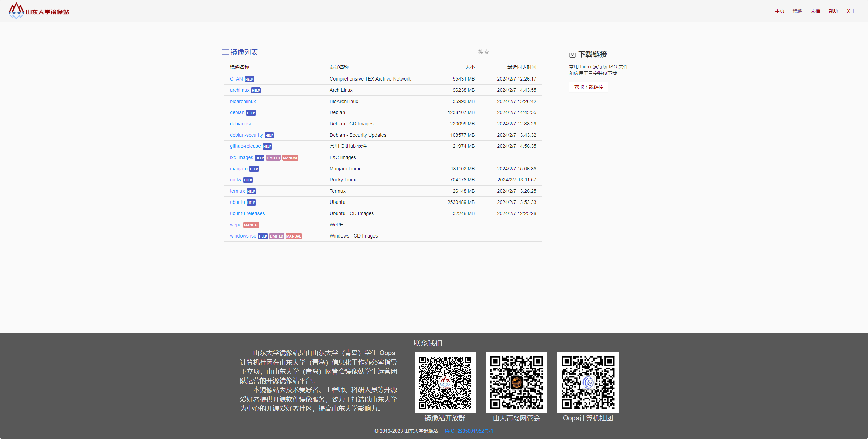Click the ICP registration number link

pos(468,431)
